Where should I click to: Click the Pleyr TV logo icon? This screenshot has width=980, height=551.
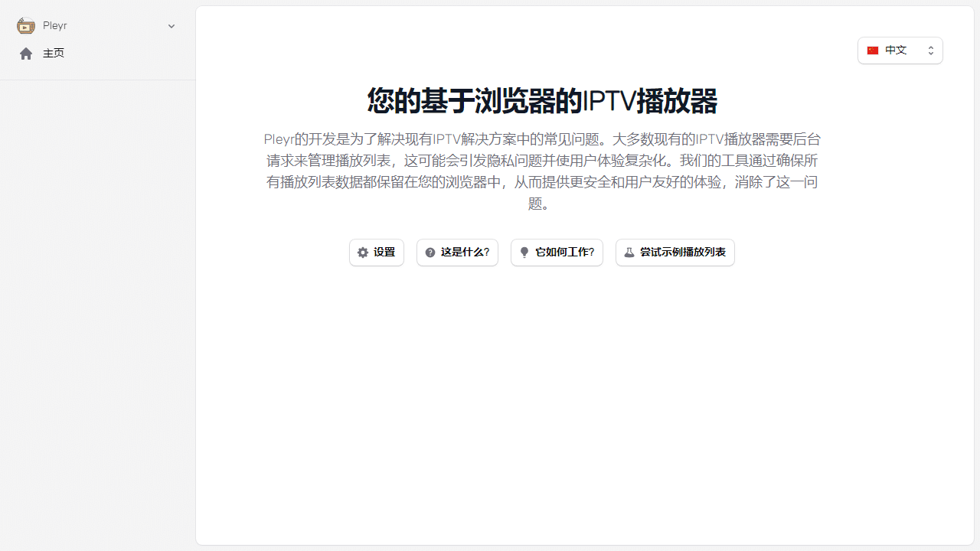point(26,26)
